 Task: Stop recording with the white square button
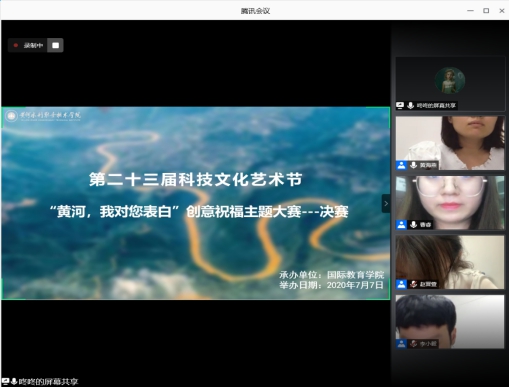[x=55, y=45]
